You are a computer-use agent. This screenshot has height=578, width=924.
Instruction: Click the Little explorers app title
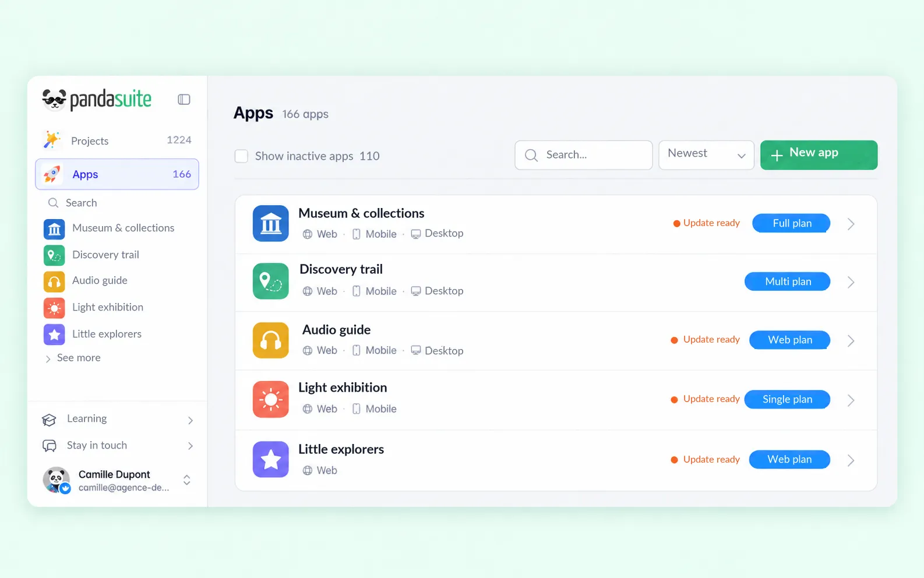341,449
